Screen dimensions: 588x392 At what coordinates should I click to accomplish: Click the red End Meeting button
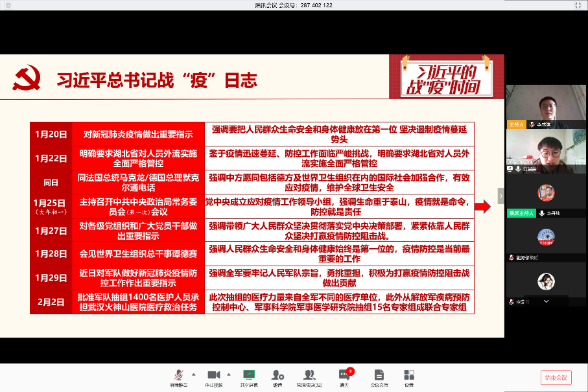[556, 378]
